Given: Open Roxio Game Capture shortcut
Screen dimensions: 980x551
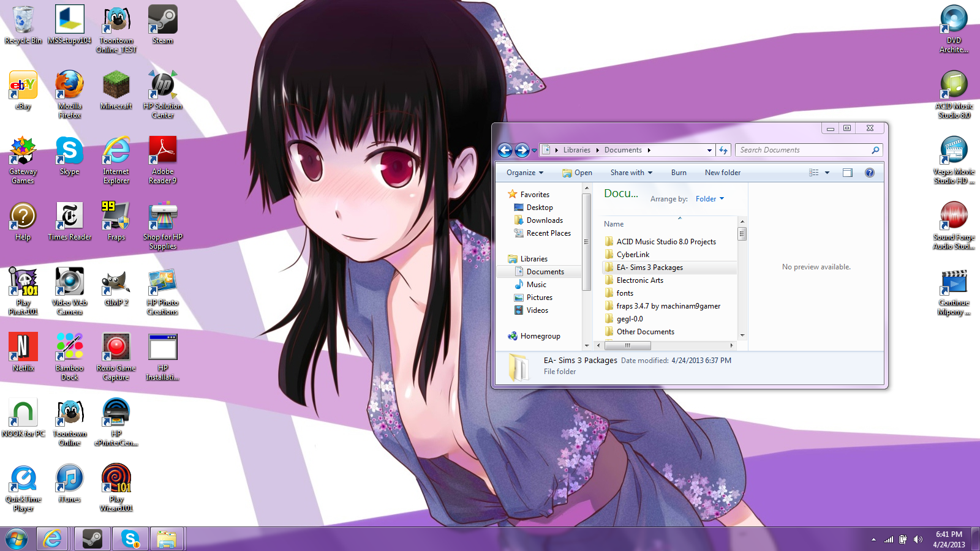Looking at the screenshot, I should point(116,356).
